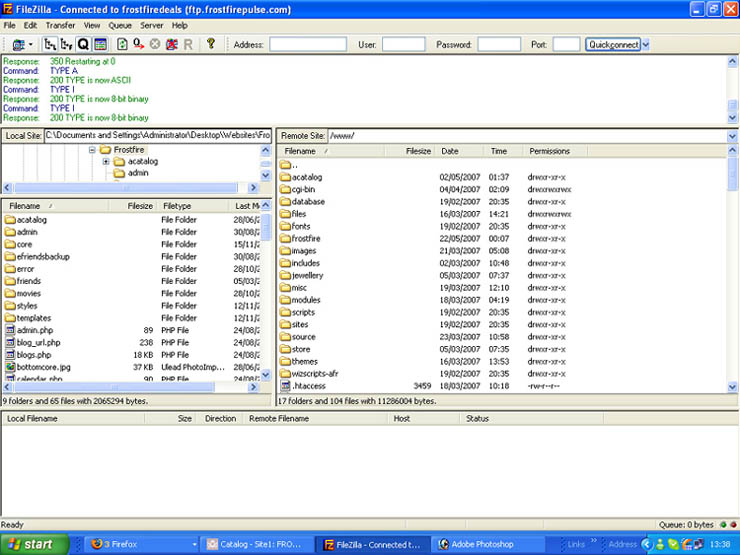Toggle the transfer queue pane (Q icon)
740x555 pixels.
coord(83,44)
